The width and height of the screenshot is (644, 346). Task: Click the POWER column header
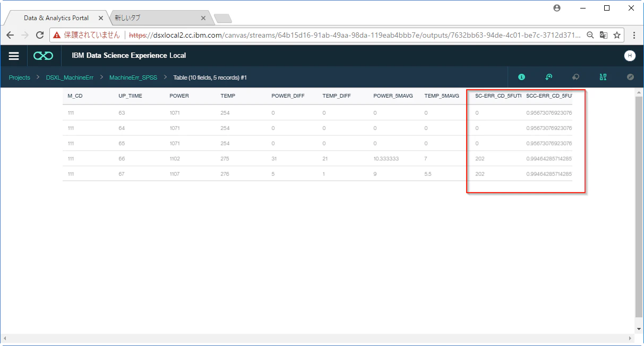(179, 96)
